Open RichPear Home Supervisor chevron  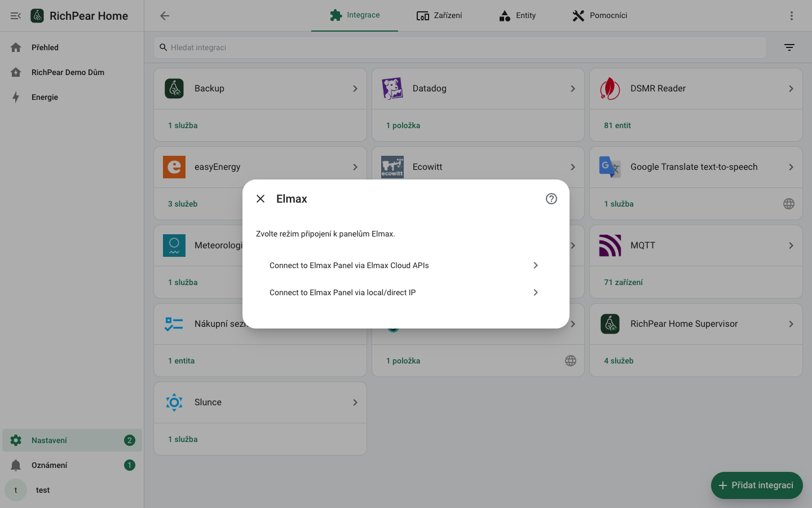[791, 324]
